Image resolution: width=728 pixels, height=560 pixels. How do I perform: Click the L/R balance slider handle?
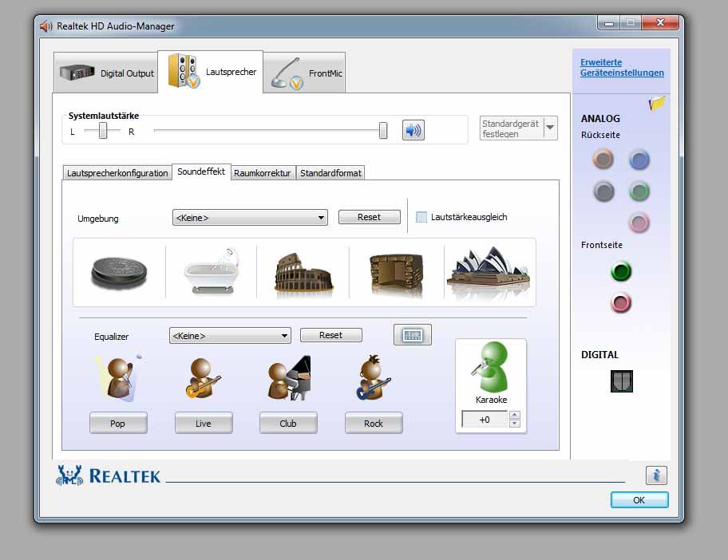[103, 131]
